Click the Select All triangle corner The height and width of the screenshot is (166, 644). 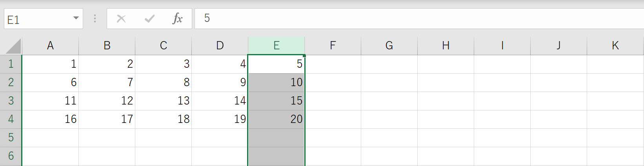(13, 46)
